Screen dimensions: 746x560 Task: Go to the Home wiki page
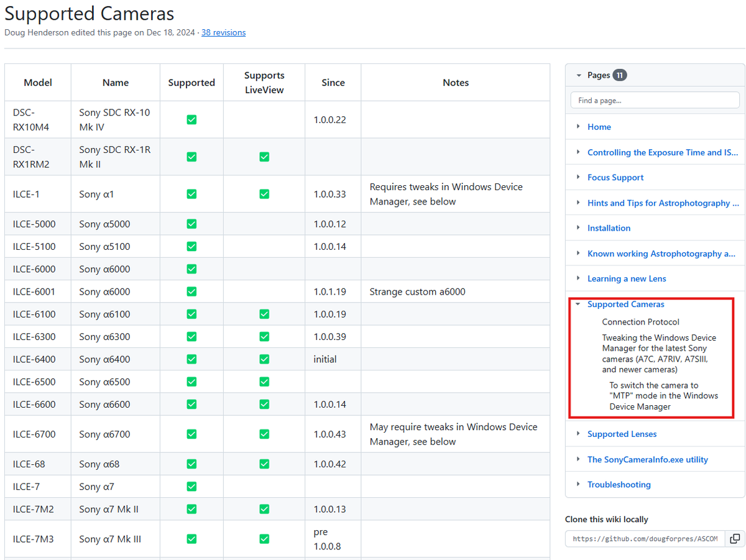(x=599, y=127)
